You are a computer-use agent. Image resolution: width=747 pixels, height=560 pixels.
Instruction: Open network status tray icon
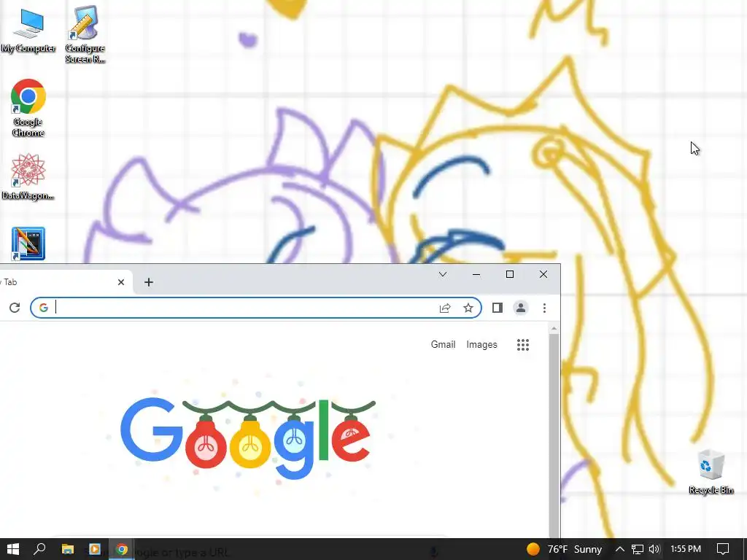[638, 549]
